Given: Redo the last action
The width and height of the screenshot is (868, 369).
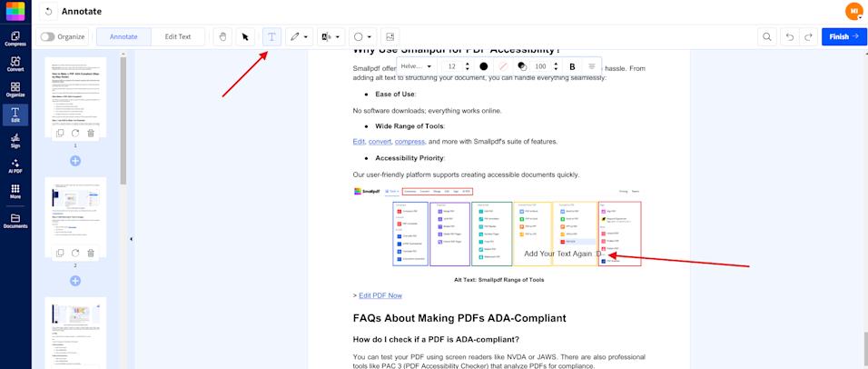Looking at the screenshot, I should tap(808, 36).
